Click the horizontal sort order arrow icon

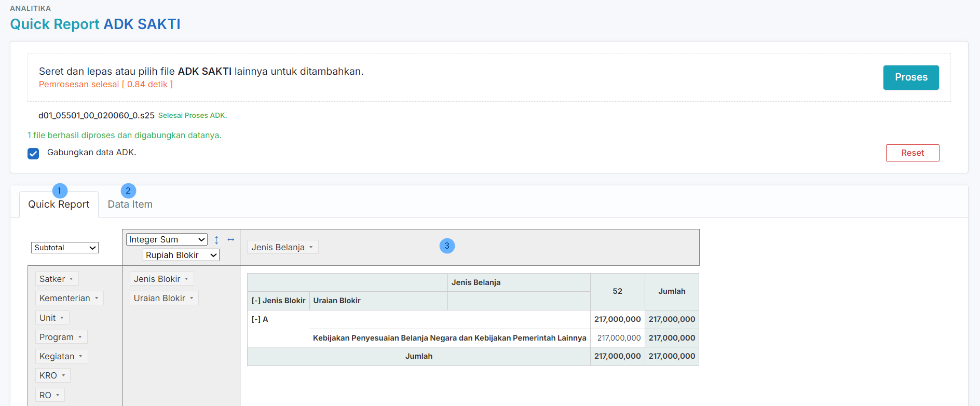[x=231, y=239]
